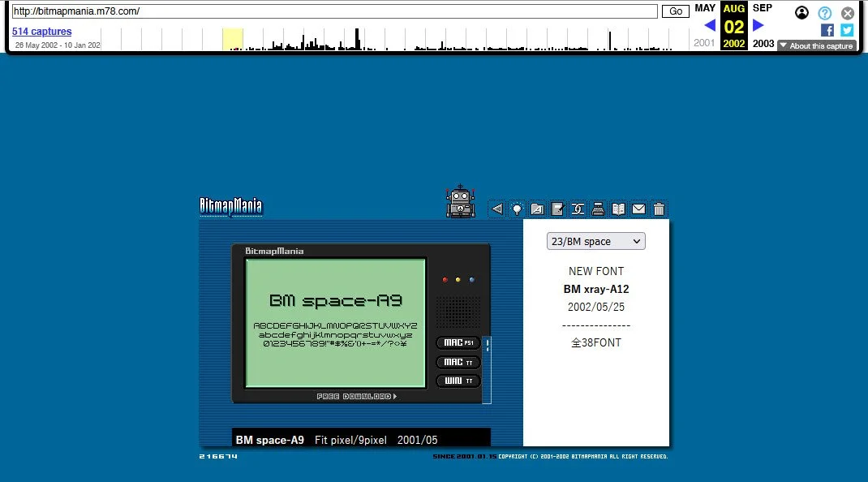868x482 pixels.
Task: Select year 2001 in timeline
Action: point(704,43)
